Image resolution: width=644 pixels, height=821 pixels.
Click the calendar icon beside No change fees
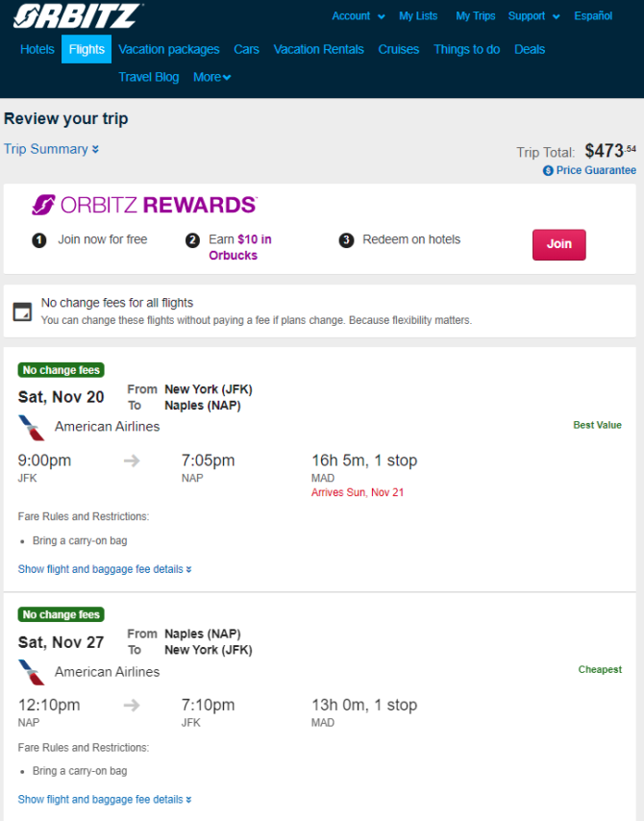22,311
